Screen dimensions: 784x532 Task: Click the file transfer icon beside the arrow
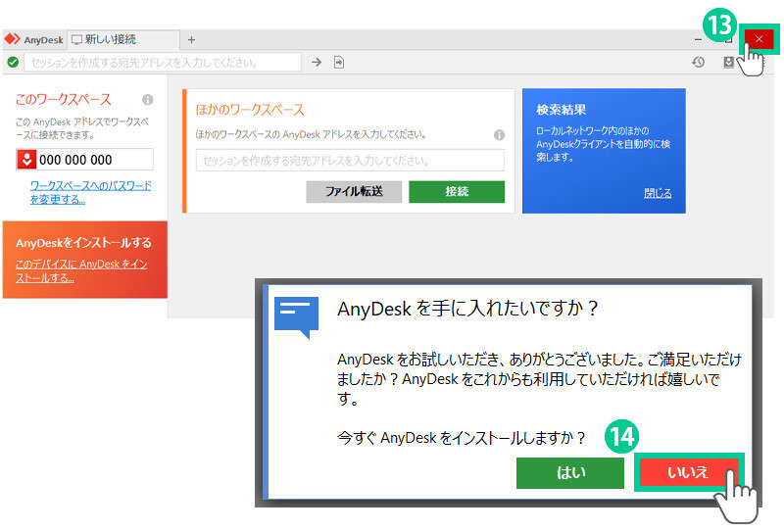[x=339, y=62]
